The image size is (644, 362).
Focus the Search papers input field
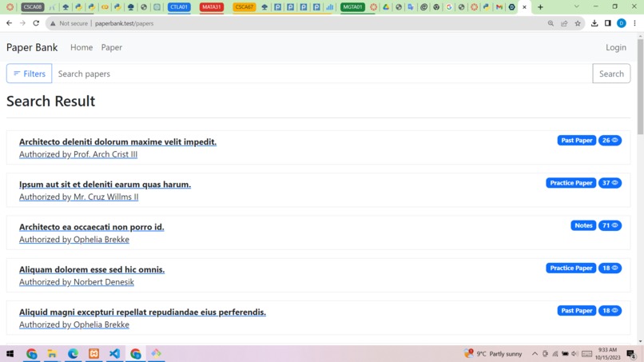tap(322, 74)
